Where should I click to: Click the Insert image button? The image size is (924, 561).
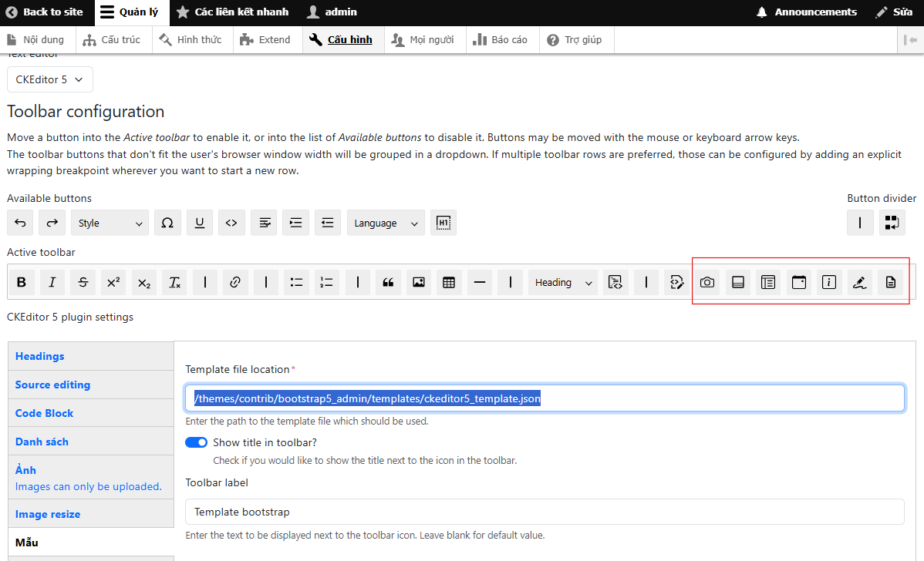418,283
